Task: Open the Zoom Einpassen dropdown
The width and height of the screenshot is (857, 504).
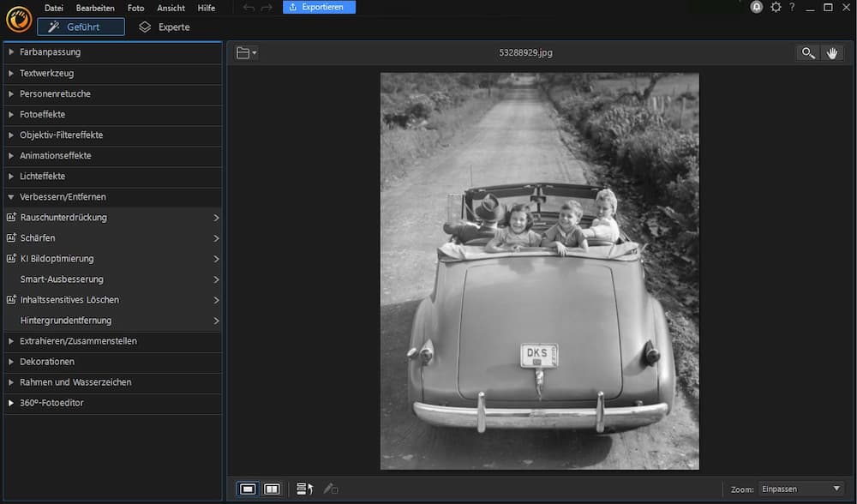Action: click(x=800, y=489)
